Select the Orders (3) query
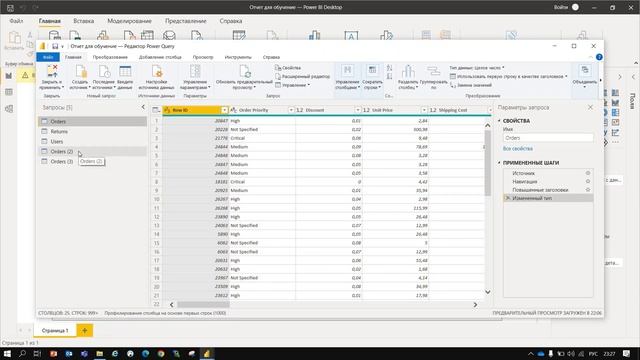 tap(92, 161)
